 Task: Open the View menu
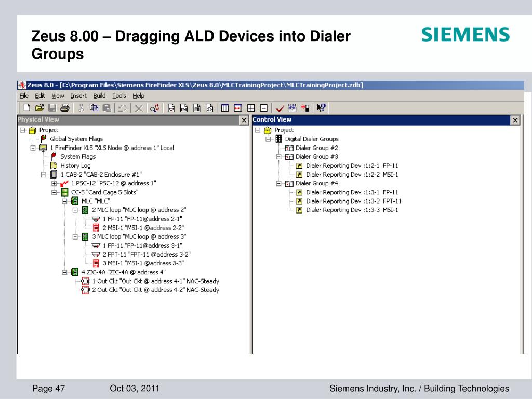click(58, 96)
